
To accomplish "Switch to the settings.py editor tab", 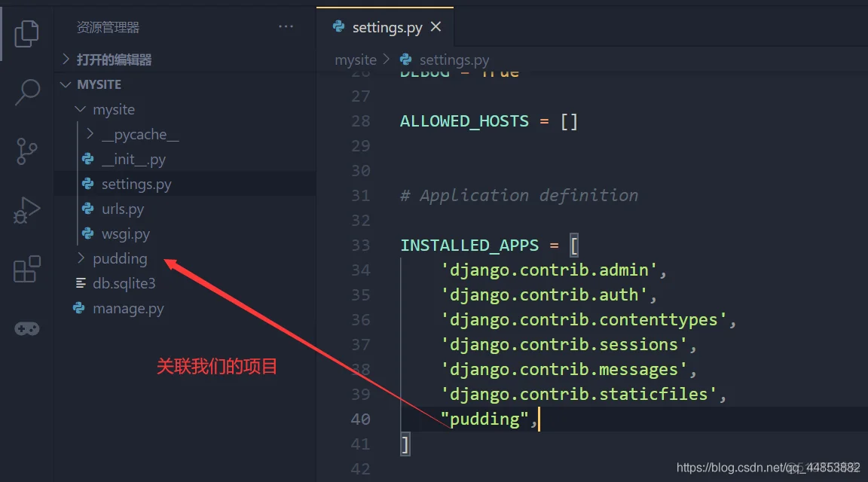I will 385,26.
